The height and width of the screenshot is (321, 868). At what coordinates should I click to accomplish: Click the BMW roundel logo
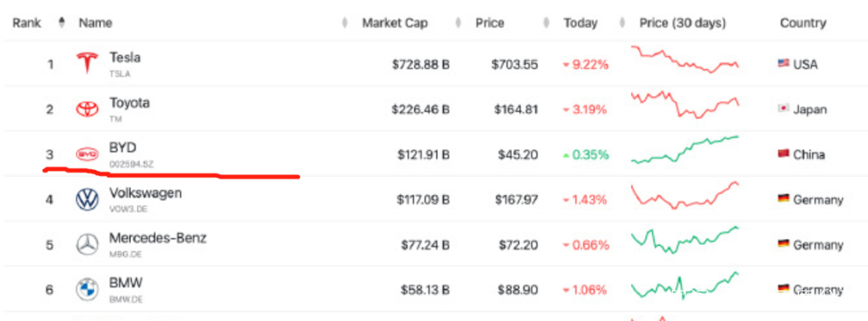tap(86, 289)
